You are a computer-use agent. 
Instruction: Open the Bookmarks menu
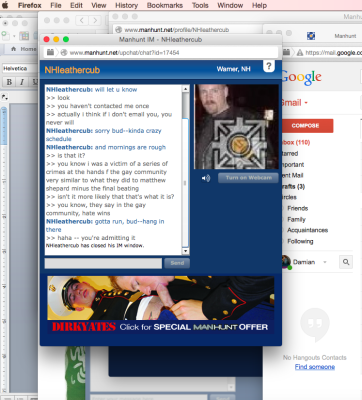coord(165,5)
